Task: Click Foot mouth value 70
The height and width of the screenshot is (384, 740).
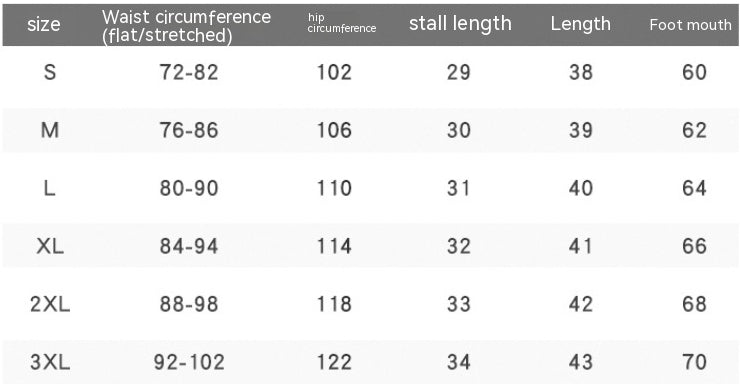Action: 694,362
